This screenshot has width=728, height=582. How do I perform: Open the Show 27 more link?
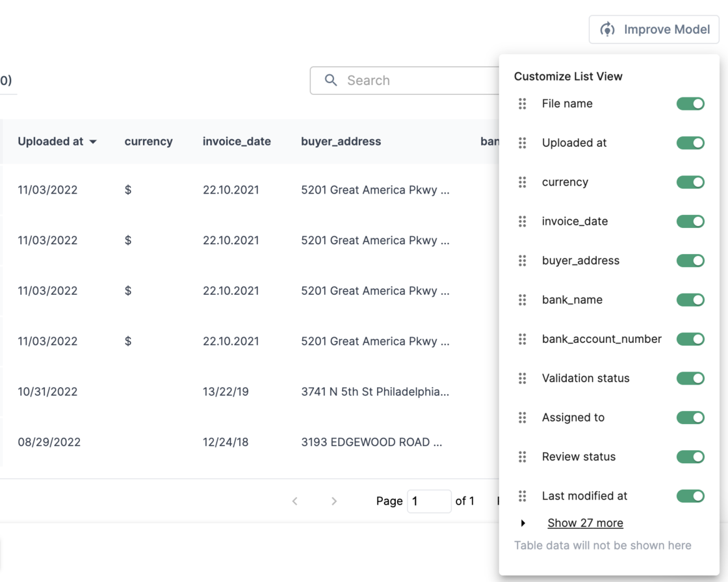click(585, 523)
